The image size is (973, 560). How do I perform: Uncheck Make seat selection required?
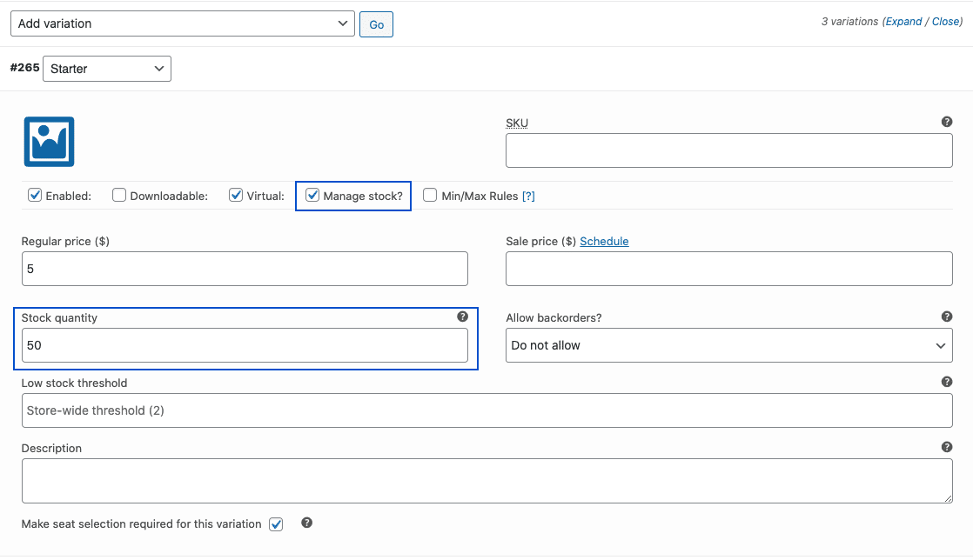tap(275, 523)
